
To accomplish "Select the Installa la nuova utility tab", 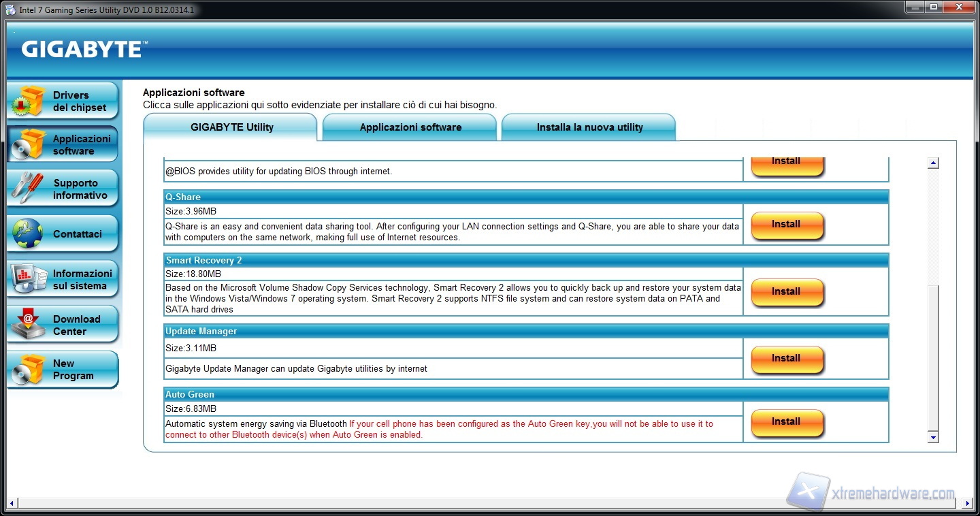I will (589, 127).
